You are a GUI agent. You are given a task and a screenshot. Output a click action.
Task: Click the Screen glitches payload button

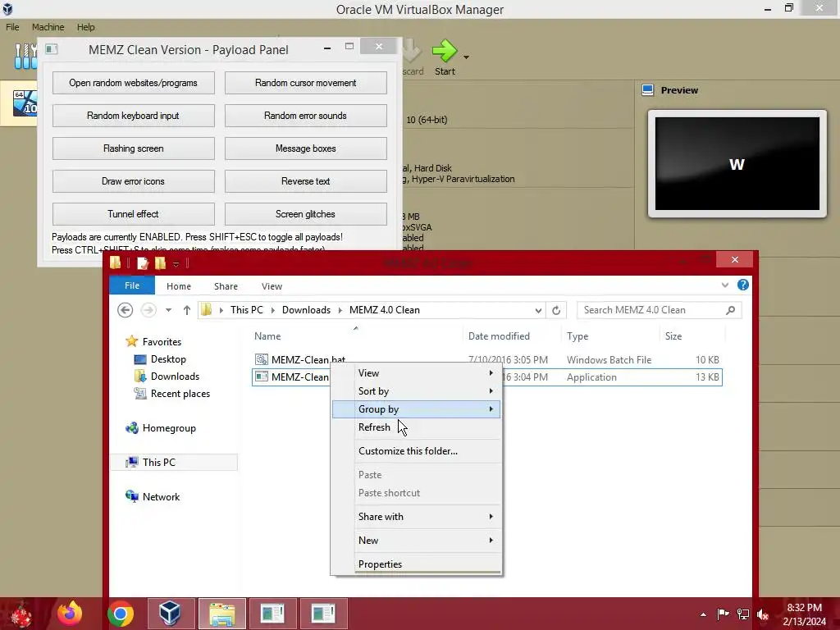pyautogui.click(x=305, y=214)
